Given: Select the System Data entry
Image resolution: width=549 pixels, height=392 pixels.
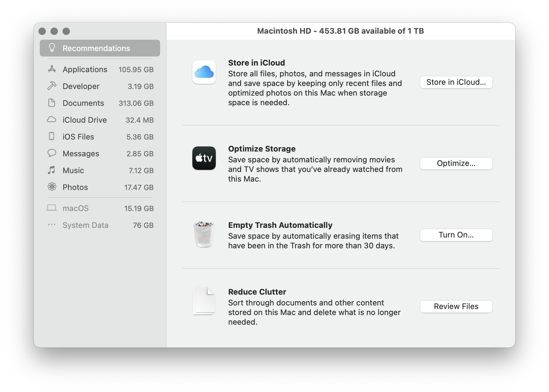Looking at the screenshot, I should (x=100, y=225).
